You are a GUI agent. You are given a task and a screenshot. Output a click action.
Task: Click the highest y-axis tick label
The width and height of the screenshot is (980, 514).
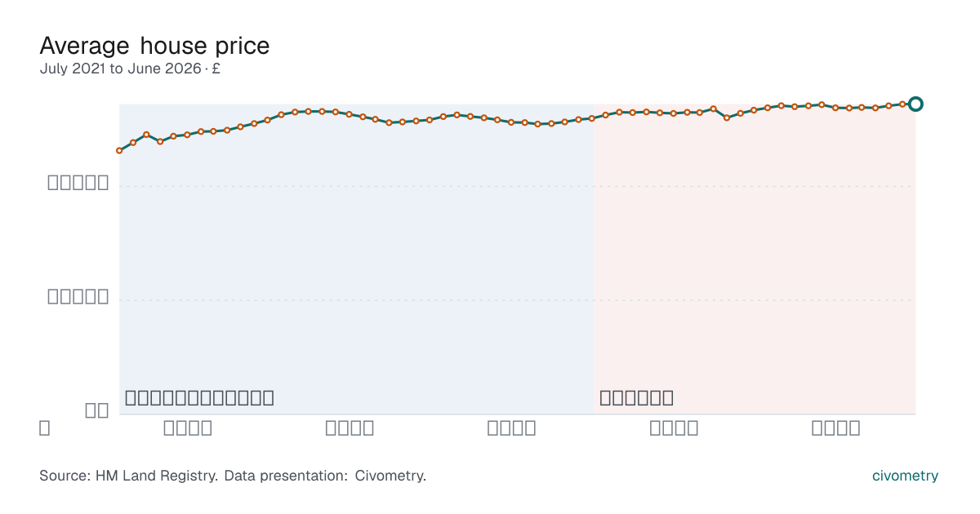coord(78,183)
